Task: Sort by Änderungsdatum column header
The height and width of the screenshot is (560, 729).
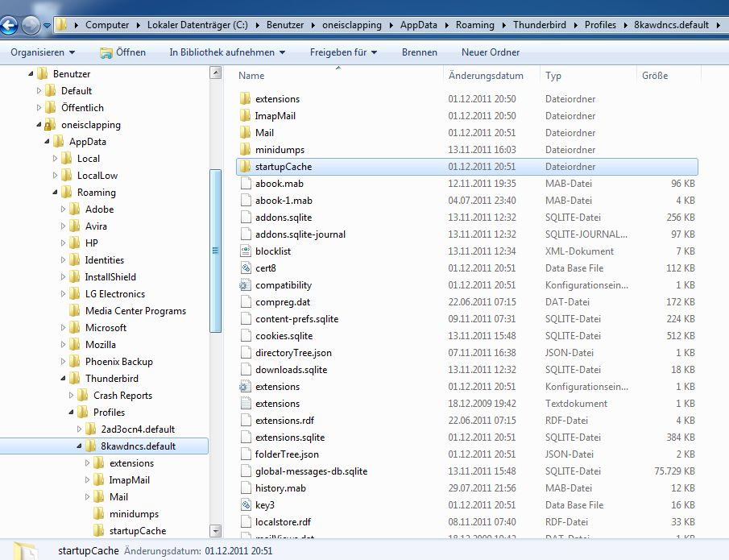Action: 486,76
